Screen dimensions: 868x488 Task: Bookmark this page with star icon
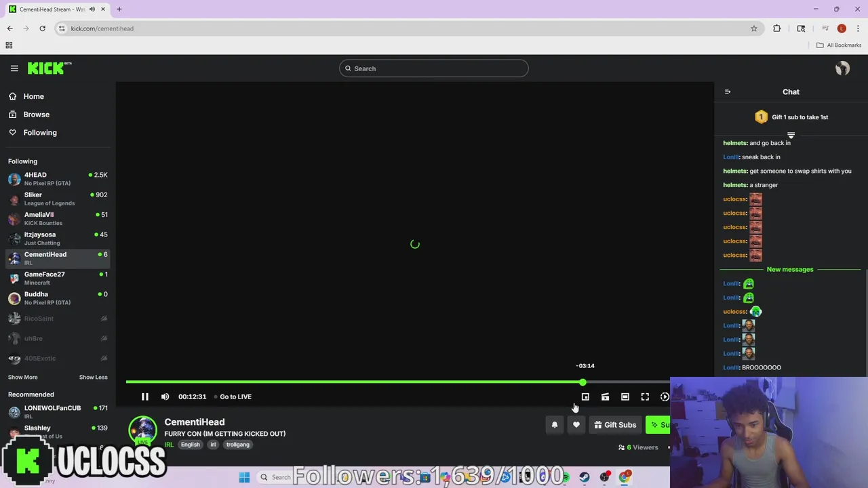click(x=753, y=28)
